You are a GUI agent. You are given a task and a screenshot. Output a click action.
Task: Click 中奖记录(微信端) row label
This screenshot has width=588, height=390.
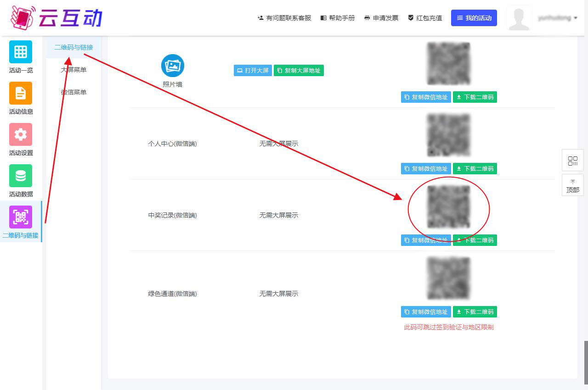tap(172, 215)
